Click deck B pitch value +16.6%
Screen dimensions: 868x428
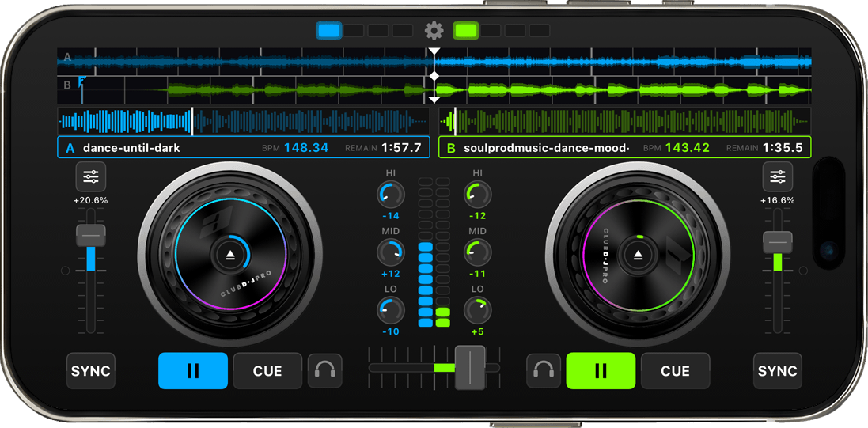[778, 200]
